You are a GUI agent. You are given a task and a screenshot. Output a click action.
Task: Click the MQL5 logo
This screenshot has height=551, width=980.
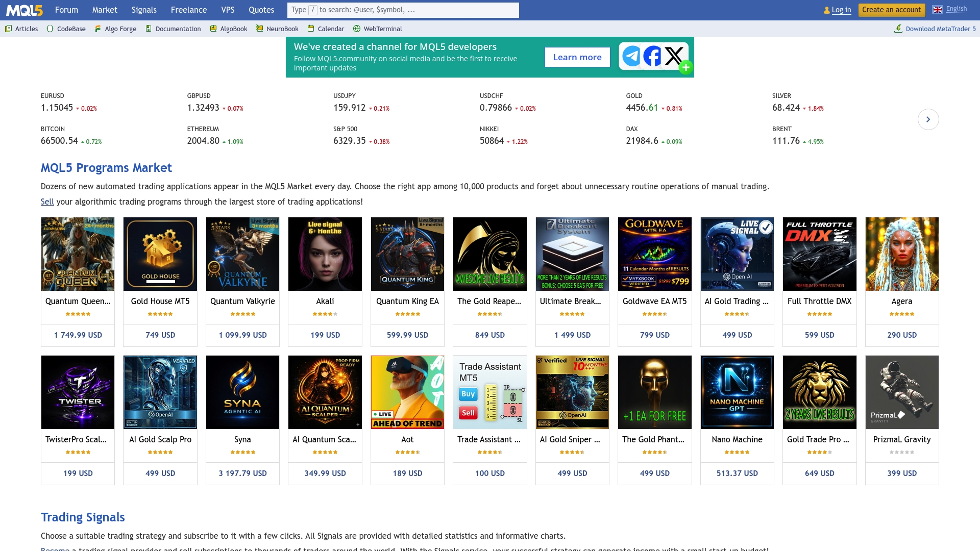(x=24, y=10)
